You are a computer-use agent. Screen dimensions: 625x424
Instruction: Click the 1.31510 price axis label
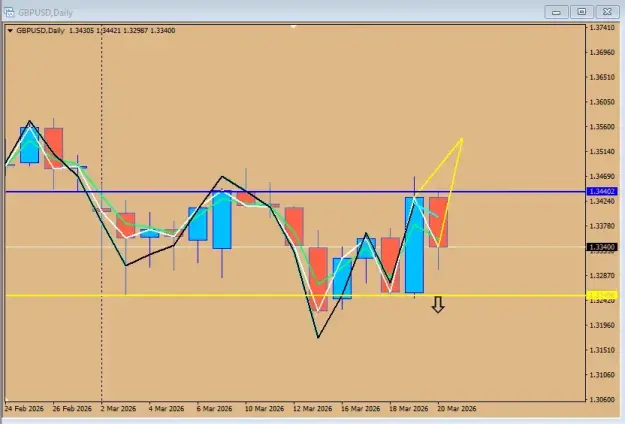(x=602, y=350)
